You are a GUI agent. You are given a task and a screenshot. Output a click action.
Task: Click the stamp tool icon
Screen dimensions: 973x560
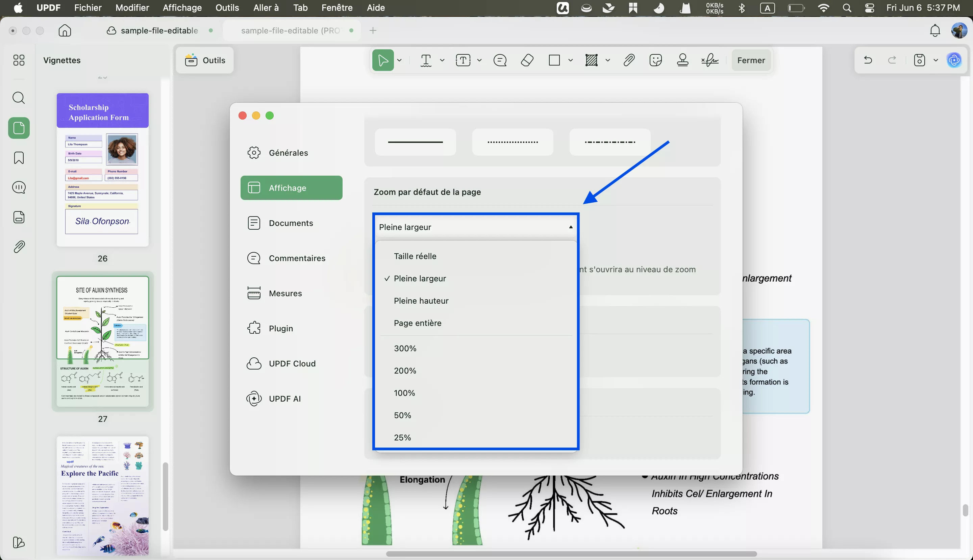pos(682,60)
